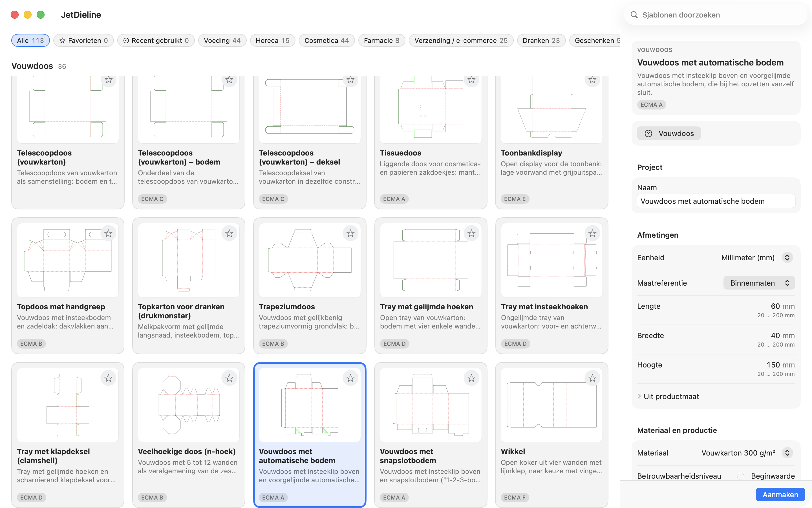812x508 pixels.
Task: Filter by Farmacie category
Action: coord(381,40)
